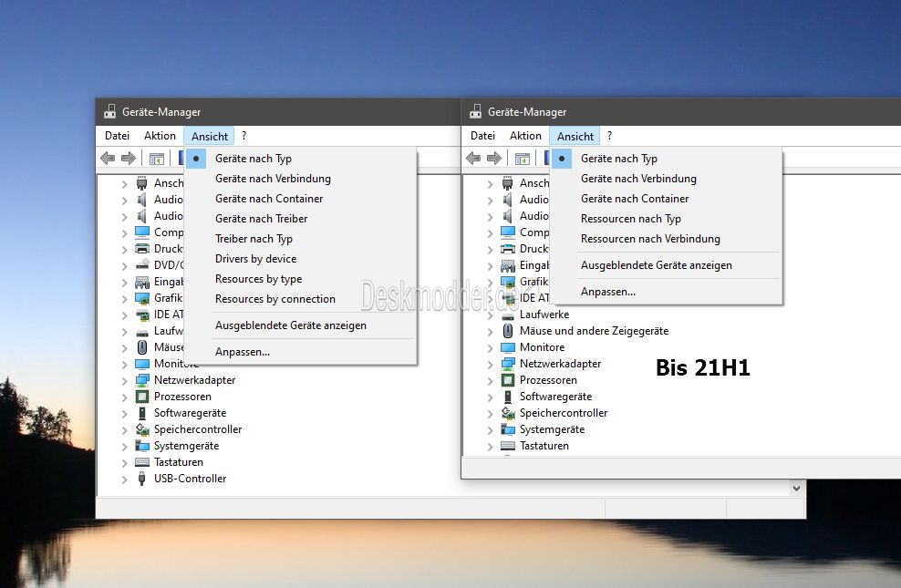
Task: Choose Geräte nach Treiber view
Action: click(300, 219)
